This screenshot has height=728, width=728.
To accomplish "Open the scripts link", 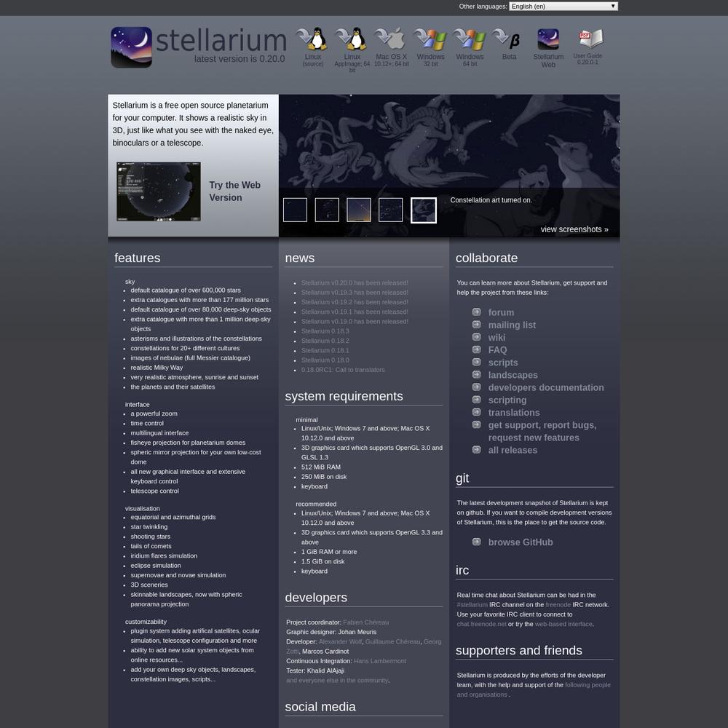I will (x=503, y=363).
